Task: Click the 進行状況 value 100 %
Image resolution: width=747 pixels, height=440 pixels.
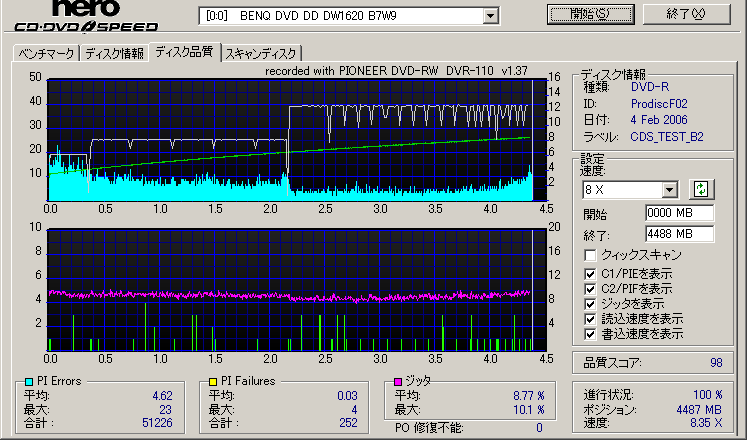Action: 708,395
